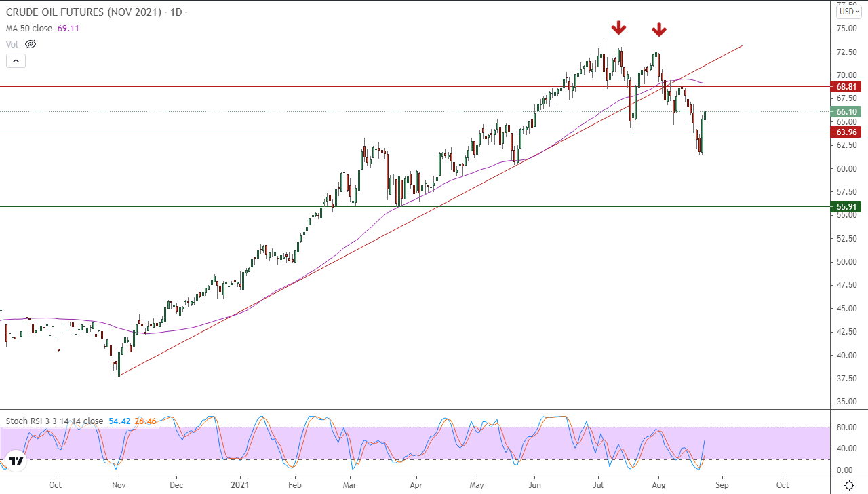868x494 pixels.
Task: Select the MA 50 close indicator legend
Action: click(x=31, y=28)
